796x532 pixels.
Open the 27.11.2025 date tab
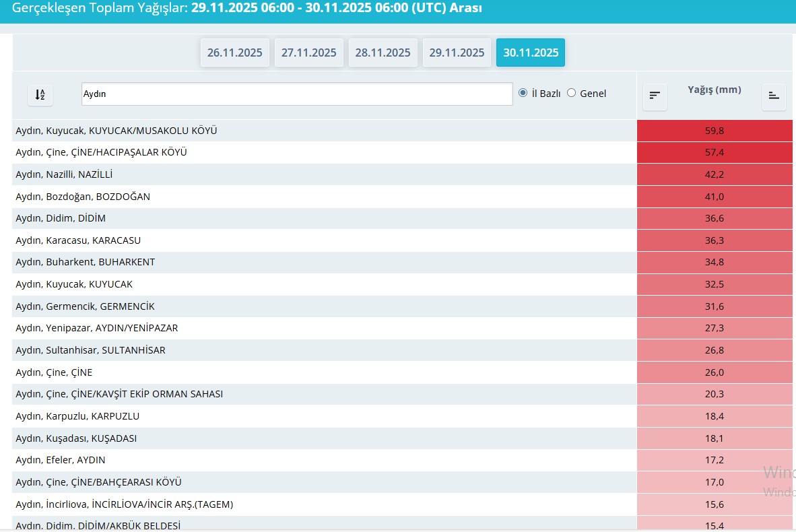[x=309, y=53]
